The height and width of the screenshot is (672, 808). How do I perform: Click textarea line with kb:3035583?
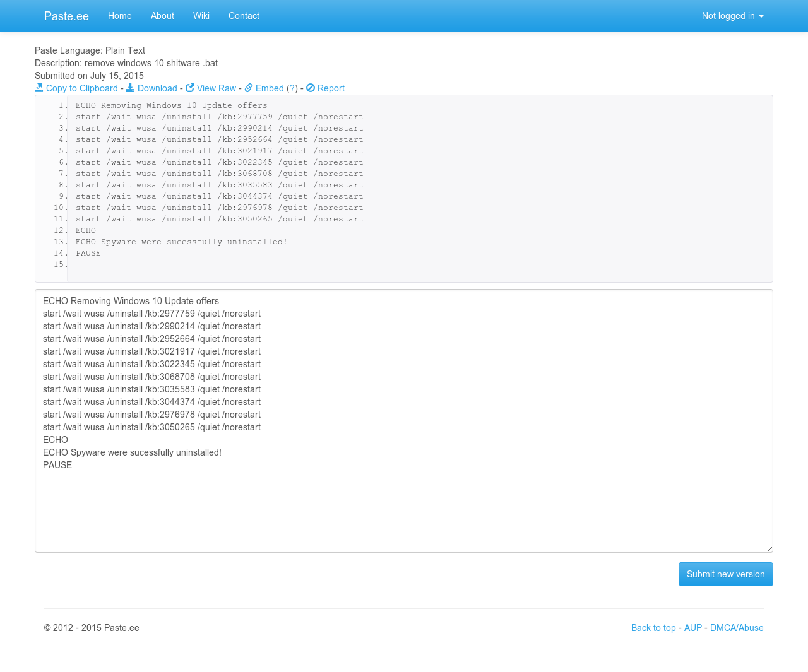click(x=151, y=389)
